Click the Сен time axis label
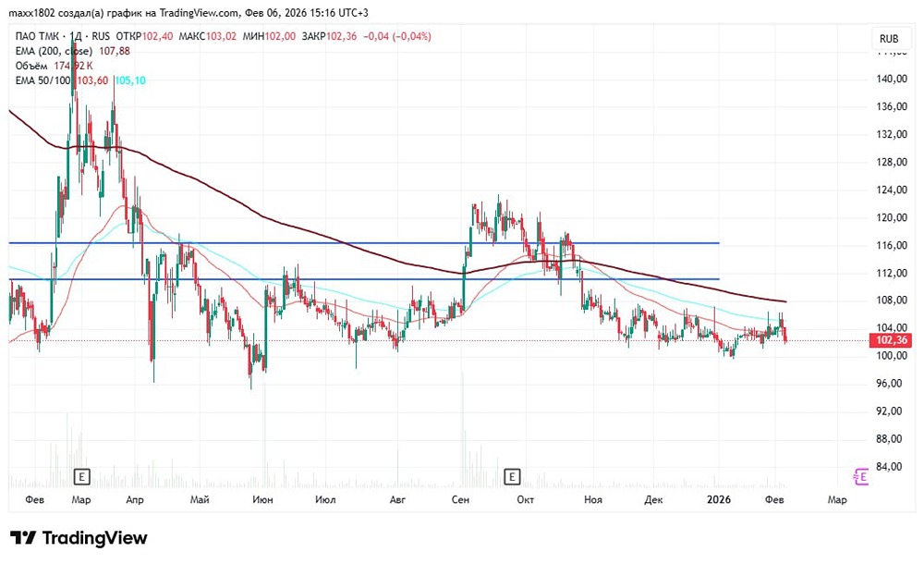The height and width of the screenshot is (564, 924). (460, 499)
